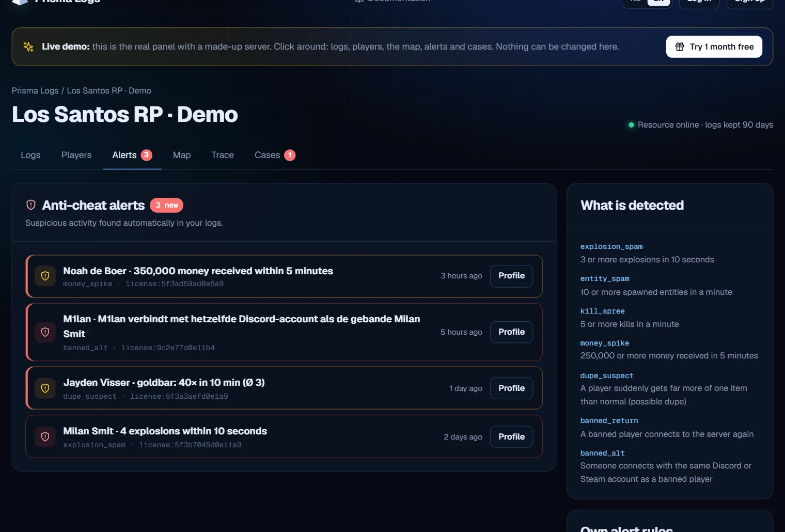
Task: Select the Alerts tab
Action: pos(132,155)
